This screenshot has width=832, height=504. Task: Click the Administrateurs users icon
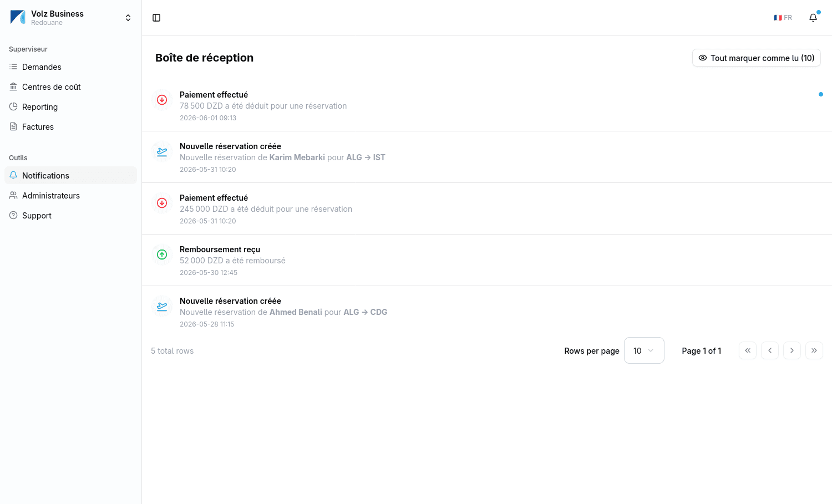[x=13, y=195]
